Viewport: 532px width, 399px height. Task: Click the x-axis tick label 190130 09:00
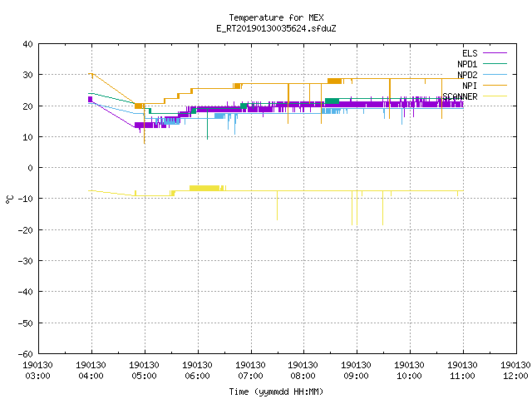coord(356,371)
